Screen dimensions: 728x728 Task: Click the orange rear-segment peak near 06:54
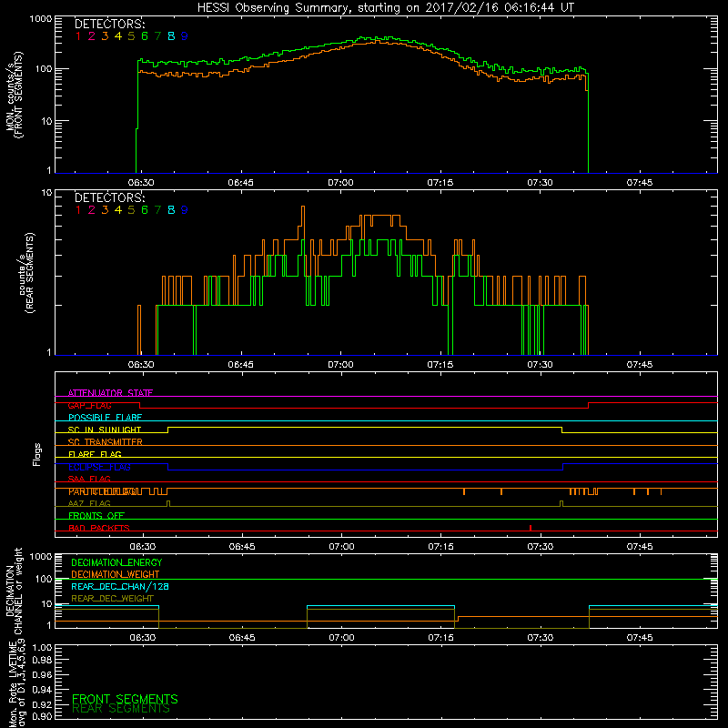[303, 207]
